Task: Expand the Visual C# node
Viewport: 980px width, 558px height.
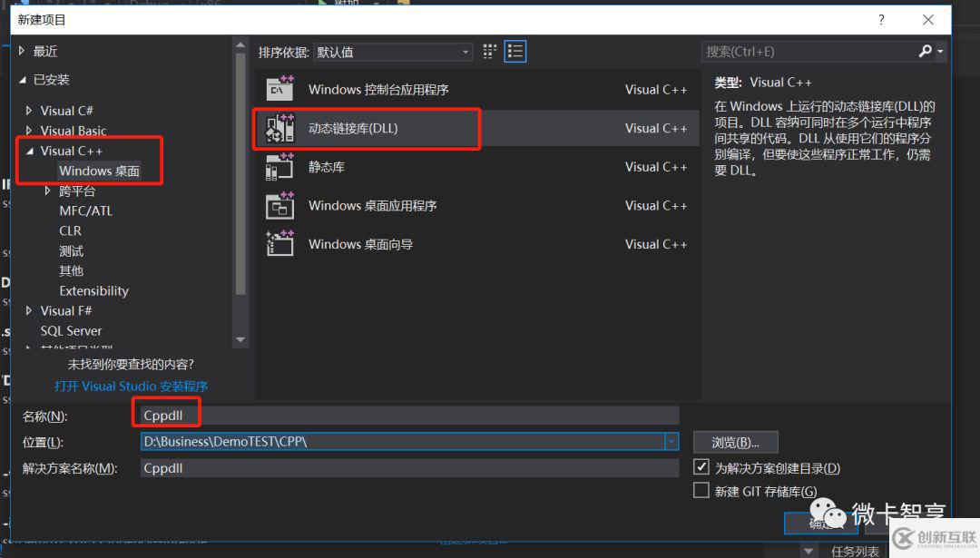Action: tap(29, 111)
